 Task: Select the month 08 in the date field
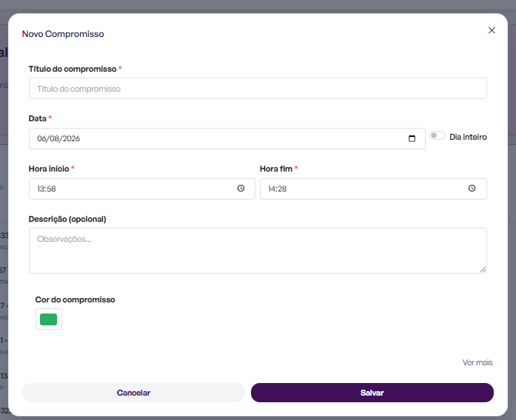click(54, 139)
